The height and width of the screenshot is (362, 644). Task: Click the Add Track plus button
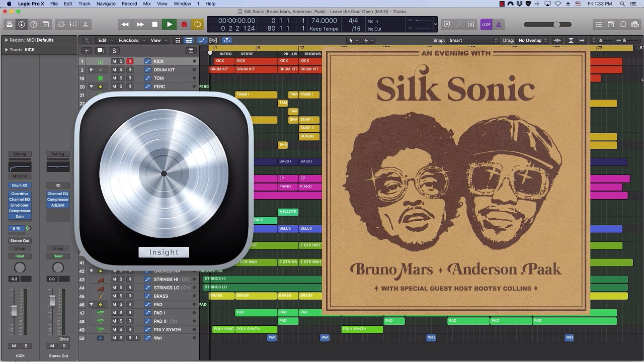pos(87,51)
